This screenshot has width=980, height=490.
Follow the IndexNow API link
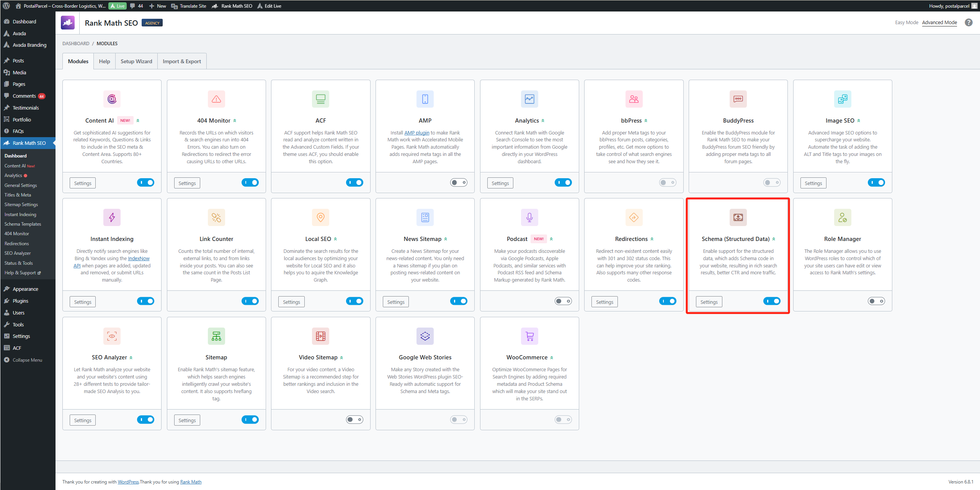(x=139, y=259)
